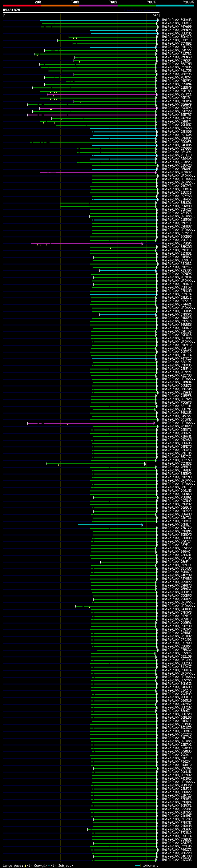This screenshot has height=868, width=197.
Task: Click the purple alignment bar for UniRef100_A6XGS2
Action: point(98,172)
